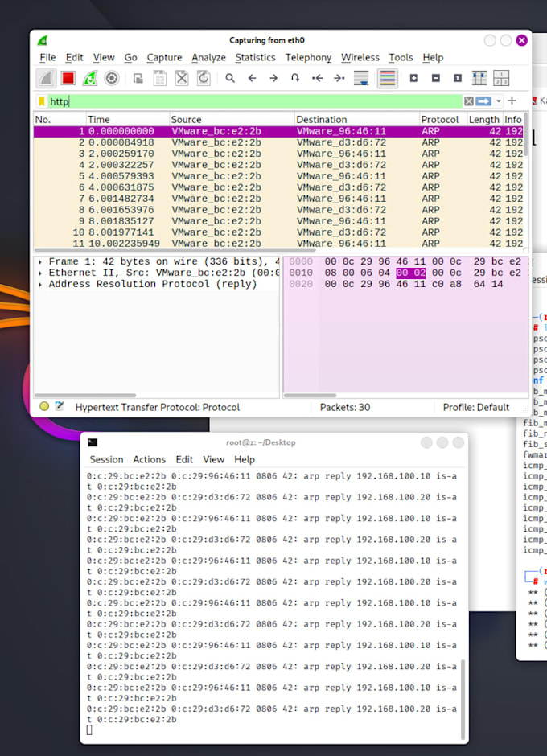Open the Telephony menu
This screenshot has height=756, width=547.
coord(308,57)
